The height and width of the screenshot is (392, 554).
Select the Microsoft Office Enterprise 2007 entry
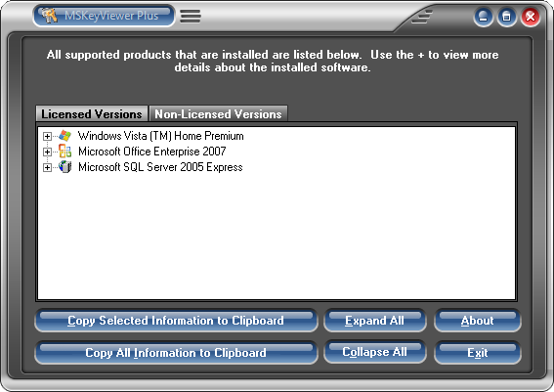(x=151, y=152)
